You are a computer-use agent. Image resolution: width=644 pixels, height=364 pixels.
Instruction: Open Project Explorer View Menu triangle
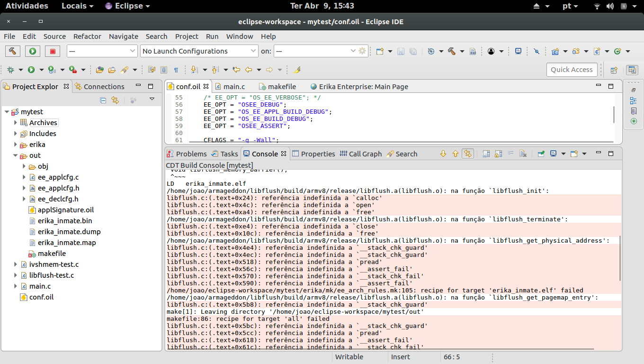click(152, 99)
